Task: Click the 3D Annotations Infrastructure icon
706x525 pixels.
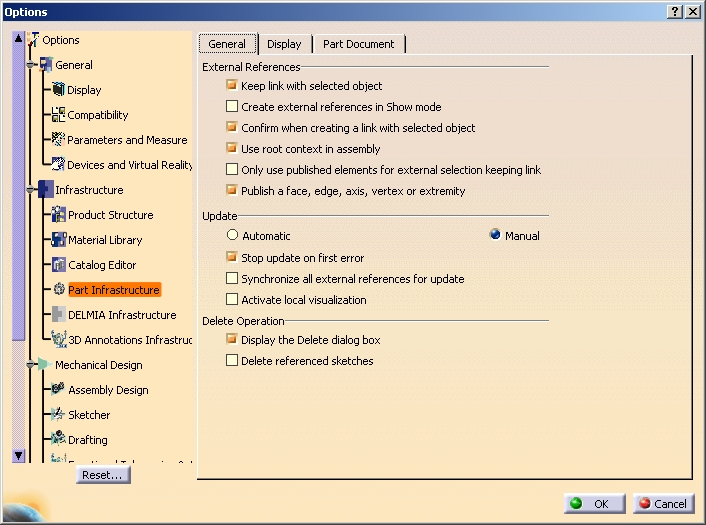Action: point(59,339)
